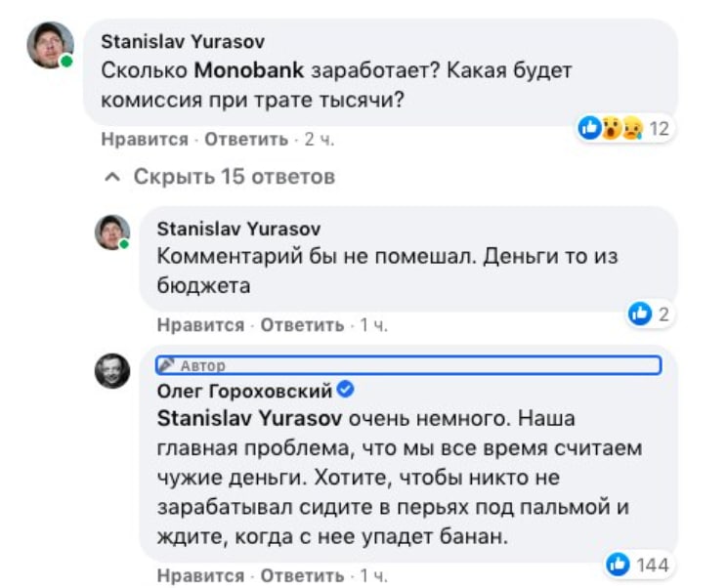Click the Stanislav Yurasov avatar in the first reply

pos(112,231)
